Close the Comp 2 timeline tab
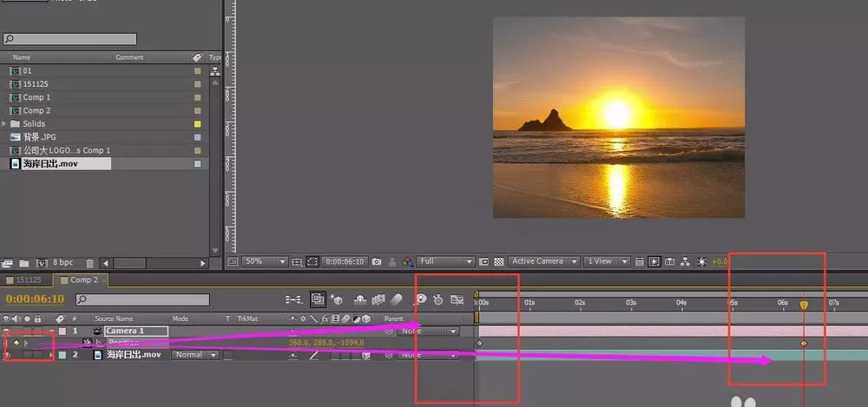Viewport: 868px width, 407px height. pos(103,280)
